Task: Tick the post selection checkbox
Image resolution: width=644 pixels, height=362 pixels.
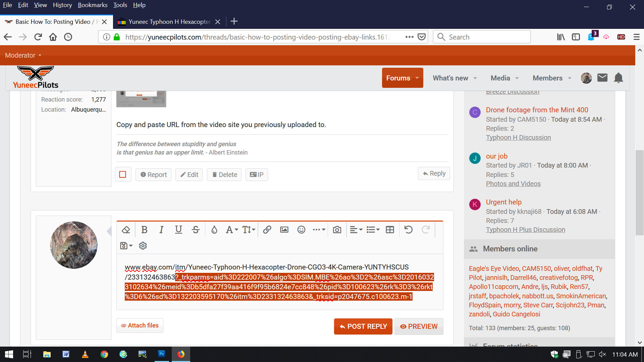Action: coord(123,174)
